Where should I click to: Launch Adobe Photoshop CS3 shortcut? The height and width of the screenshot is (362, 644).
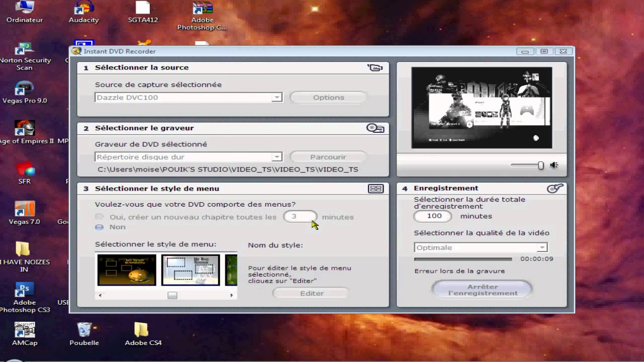(x=24, y=298)
